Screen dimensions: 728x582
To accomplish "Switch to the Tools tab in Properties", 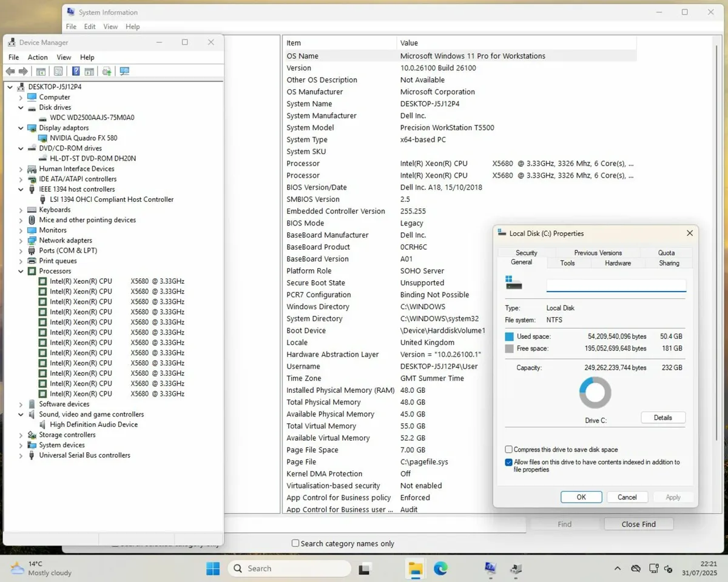I will (x=567, y=263).
